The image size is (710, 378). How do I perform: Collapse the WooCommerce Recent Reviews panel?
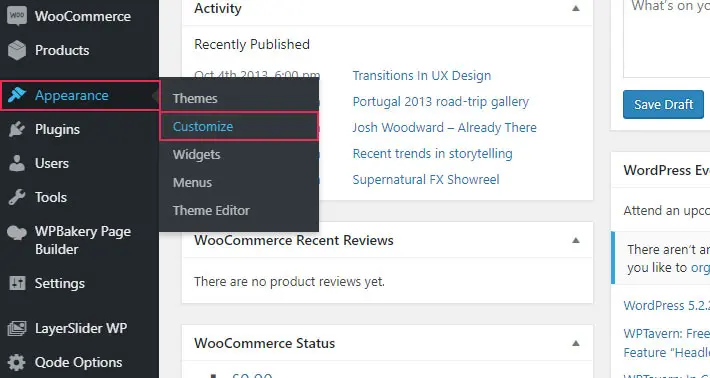pos(576,240)
